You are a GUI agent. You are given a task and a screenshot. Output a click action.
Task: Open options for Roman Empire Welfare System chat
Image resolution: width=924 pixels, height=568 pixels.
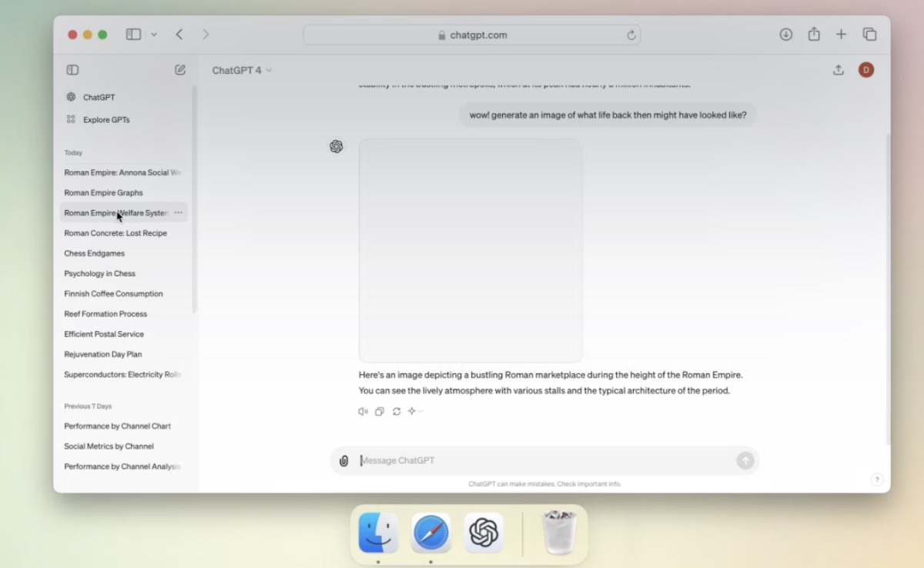tap(179, 212)
